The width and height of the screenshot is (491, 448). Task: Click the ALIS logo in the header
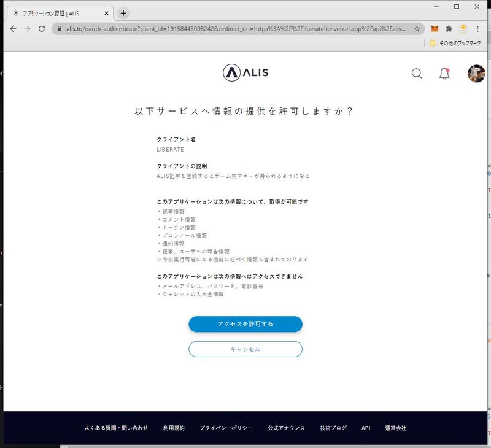[245, 72]
